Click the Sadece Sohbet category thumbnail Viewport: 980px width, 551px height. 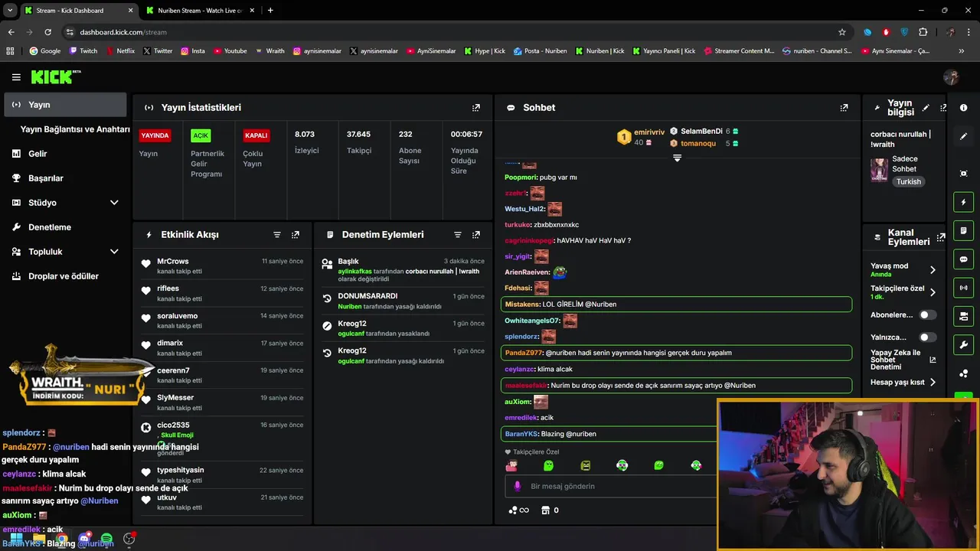(879, 169)
